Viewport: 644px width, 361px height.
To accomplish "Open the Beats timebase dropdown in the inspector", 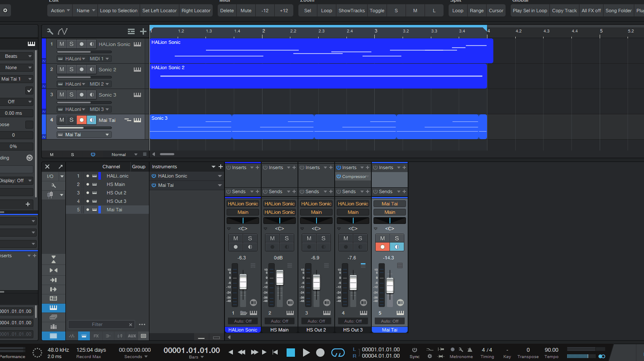I will click(x=17, y=56).
